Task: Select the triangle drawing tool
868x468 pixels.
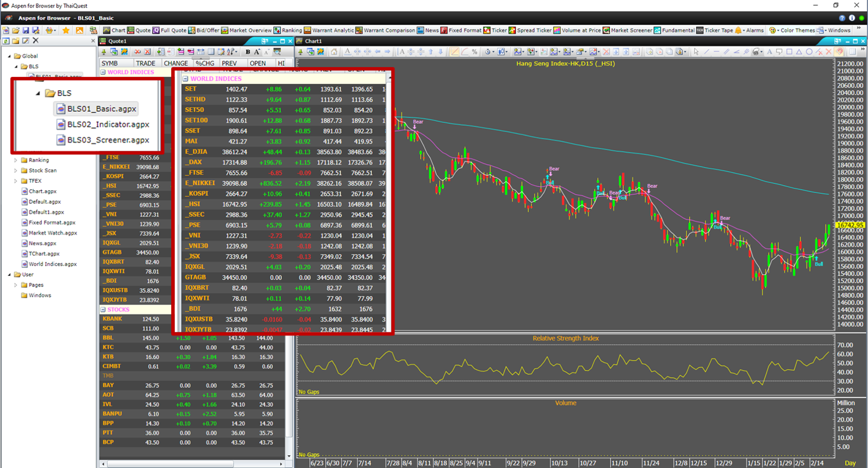Action: 799,52
